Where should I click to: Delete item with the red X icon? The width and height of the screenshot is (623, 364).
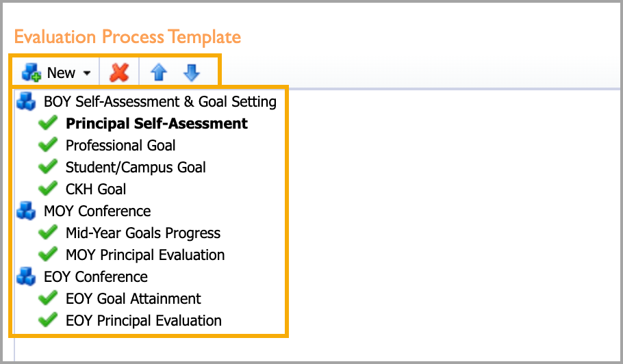[x=119, y=73]
